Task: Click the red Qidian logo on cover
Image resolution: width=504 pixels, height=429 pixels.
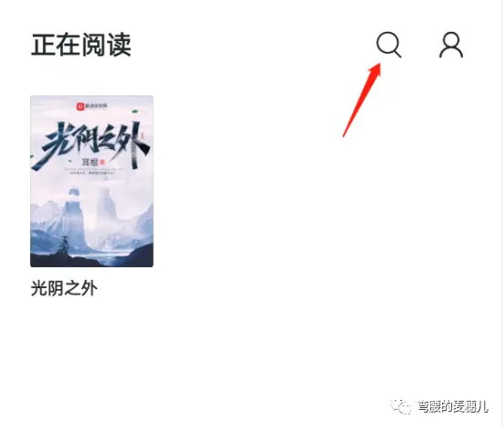Action: (80, 106)
